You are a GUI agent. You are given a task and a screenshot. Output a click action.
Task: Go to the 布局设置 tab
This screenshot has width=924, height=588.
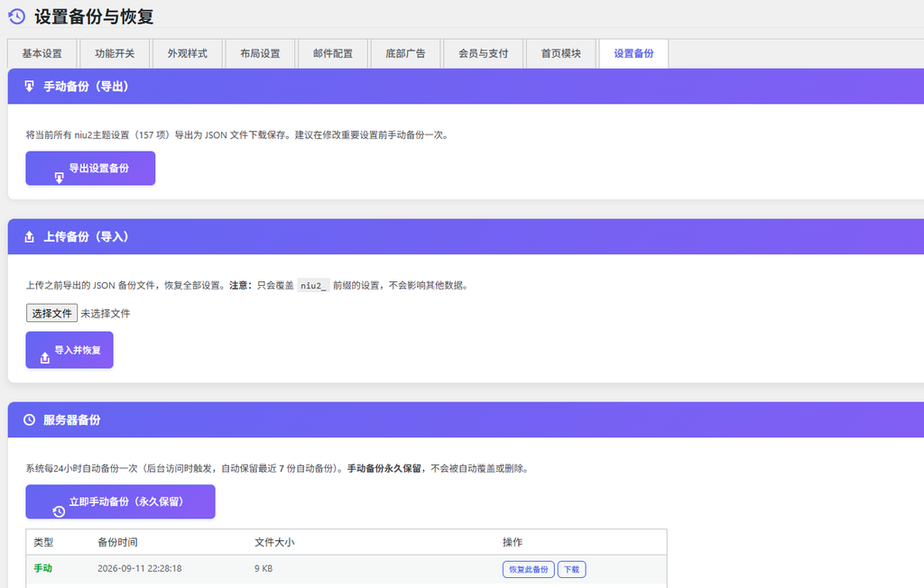(x=260, y=53)
